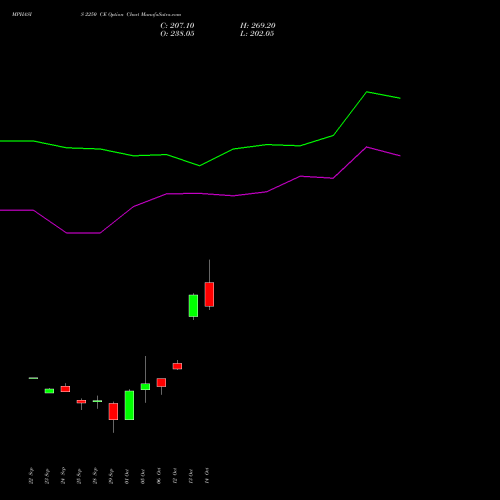
Task: Click the green upper band line at its peak
Action: (367, 92)
